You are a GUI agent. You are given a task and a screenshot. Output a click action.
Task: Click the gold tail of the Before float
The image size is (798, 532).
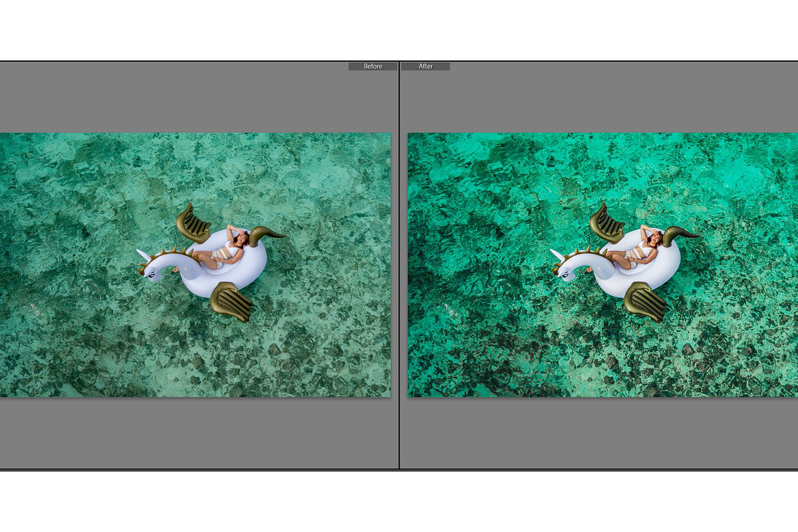pyautogui.click(x=265, y=233)
